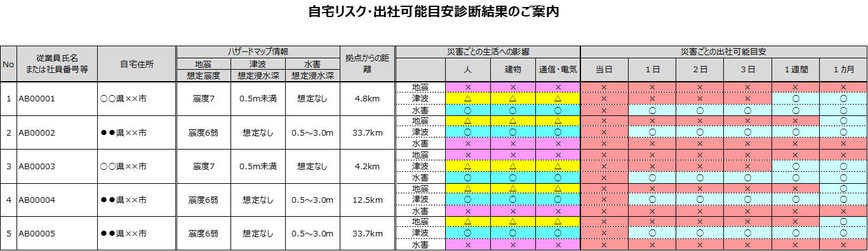Select the 4.8km distance cell
Screen dimensions: 868x251
(x=367, y=99)
